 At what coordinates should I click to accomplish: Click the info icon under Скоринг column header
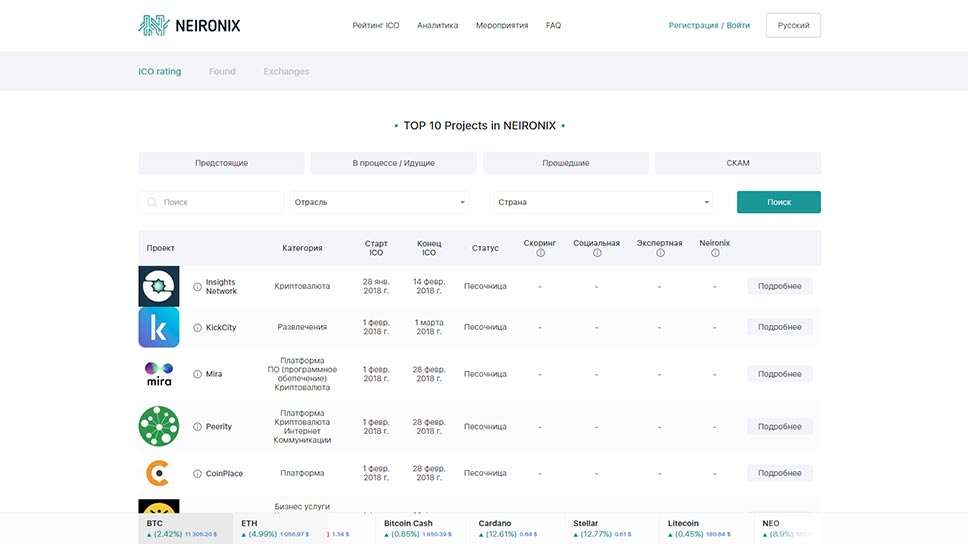540,253
